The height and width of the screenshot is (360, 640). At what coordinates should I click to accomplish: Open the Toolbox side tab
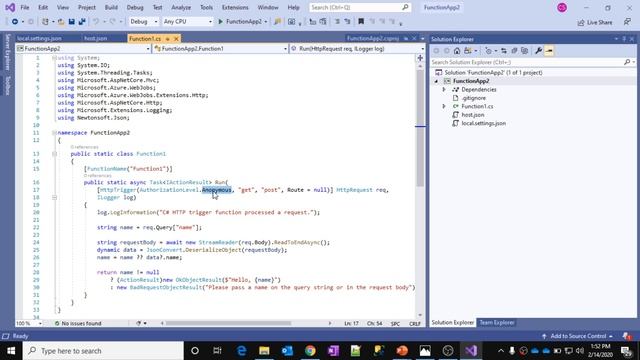7,85
